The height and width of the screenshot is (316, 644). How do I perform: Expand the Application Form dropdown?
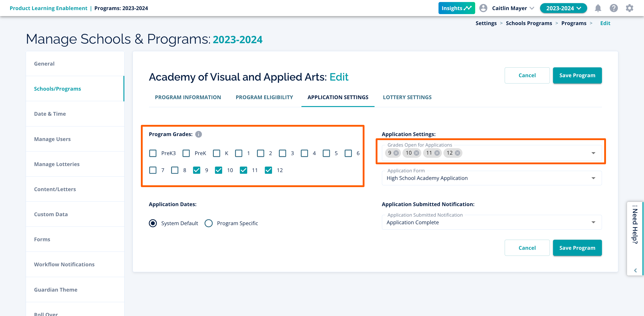(593, 178)
